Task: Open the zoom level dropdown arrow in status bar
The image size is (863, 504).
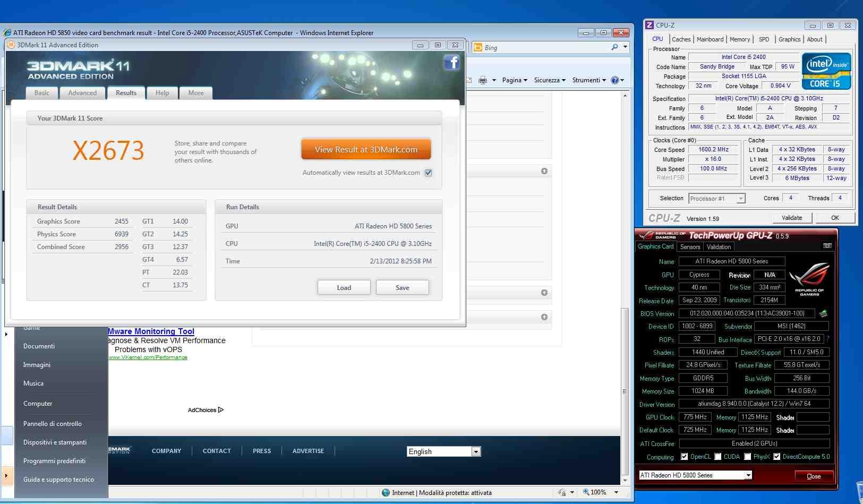Action: tap(616, 492)
